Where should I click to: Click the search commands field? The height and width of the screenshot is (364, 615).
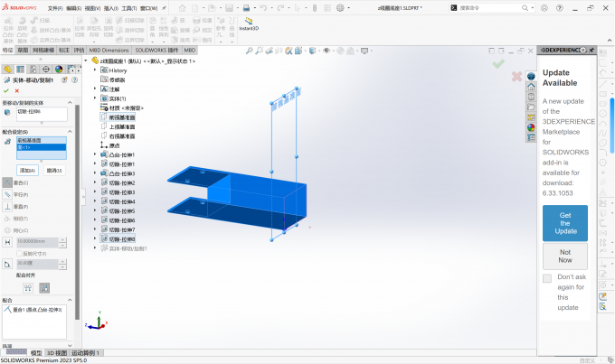coord(489,8)
